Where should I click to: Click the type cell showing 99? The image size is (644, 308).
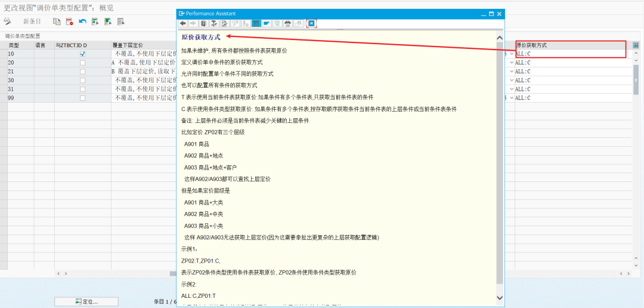pos(20,98)
